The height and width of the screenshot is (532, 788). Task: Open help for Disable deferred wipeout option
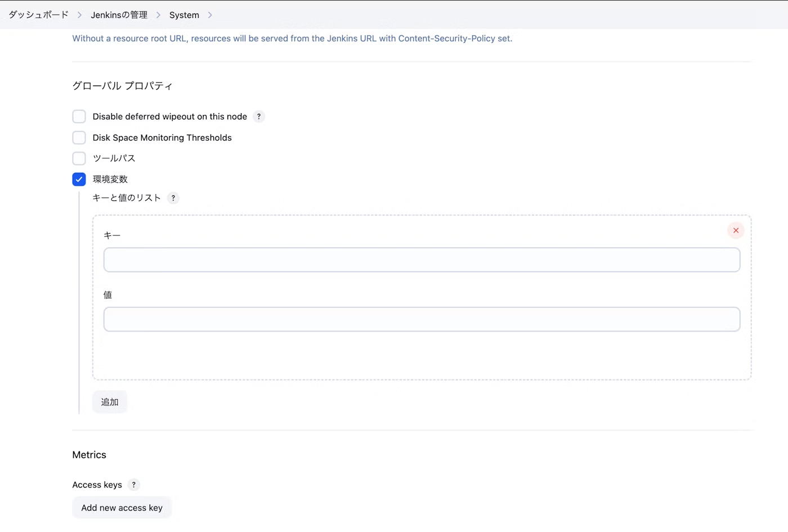point(259,117)
